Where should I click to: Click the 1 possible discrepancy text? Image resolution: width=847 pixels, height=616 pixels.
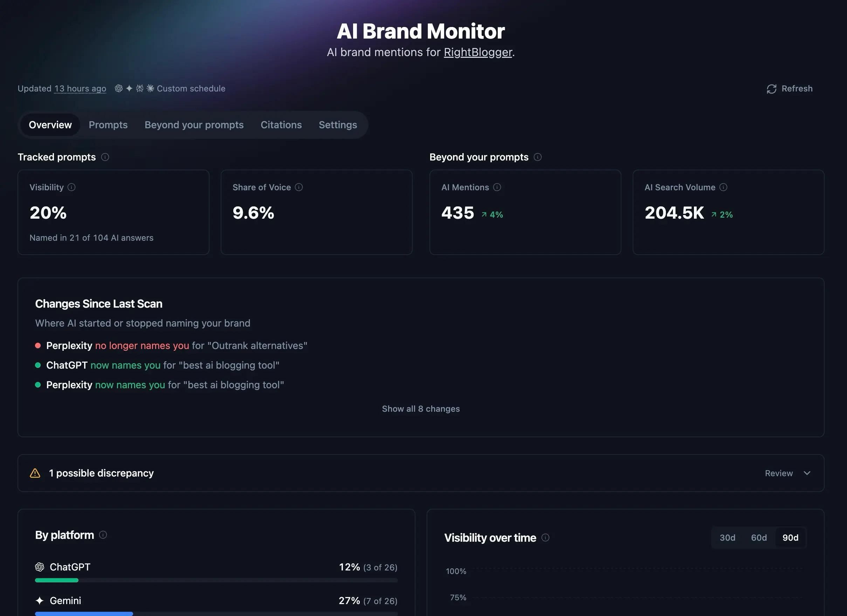click(x=101, y=473)
